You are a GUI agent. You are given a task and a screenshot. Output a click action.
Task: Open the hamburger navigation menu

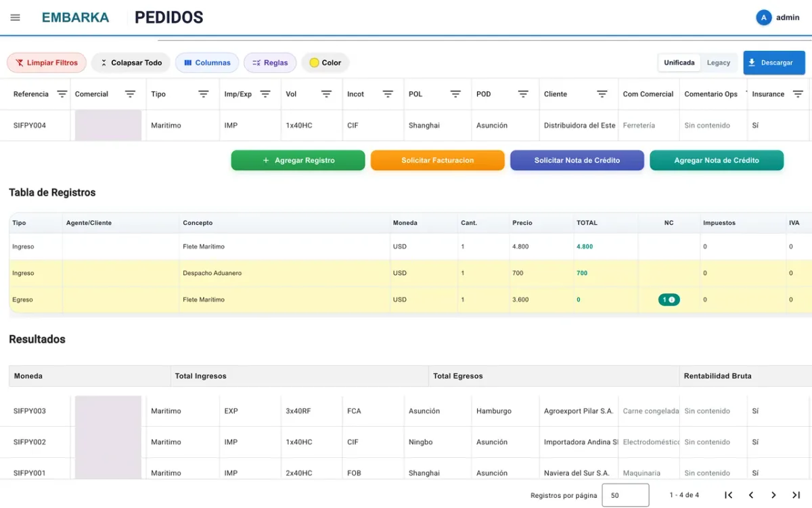pos(15,18)
